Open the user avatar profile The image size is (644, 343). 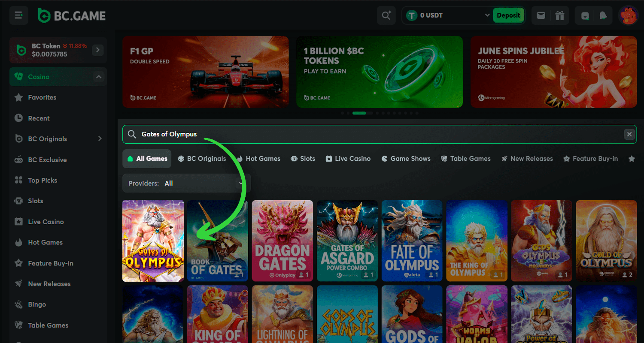628,15
